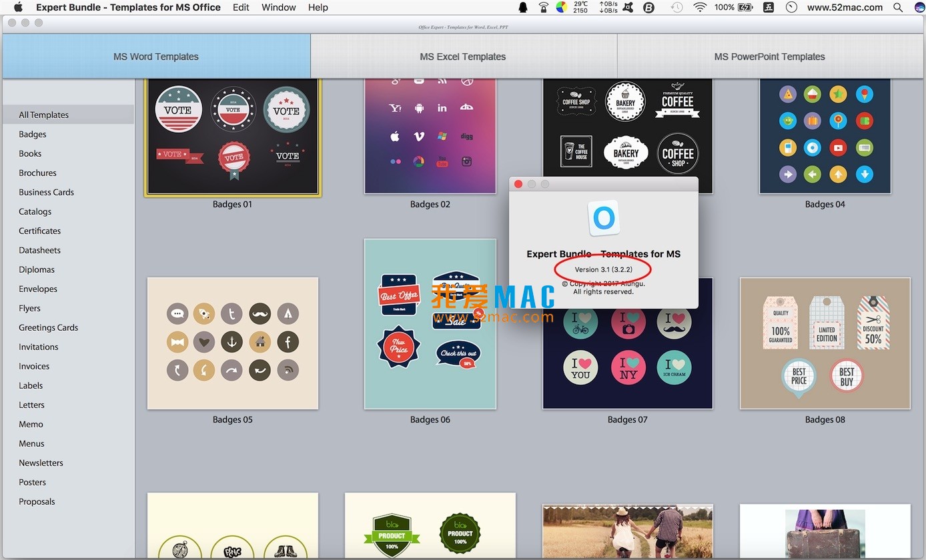Open the notification center list icon
The width and height of the screenshot is (926, 560).
915,7
